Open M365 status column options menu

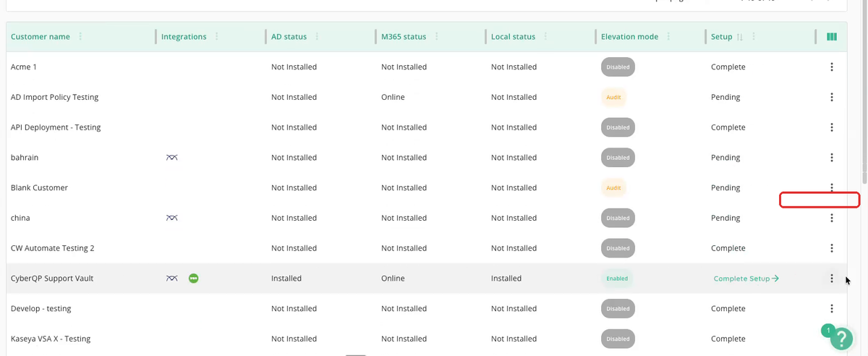(x=437, y=37)
